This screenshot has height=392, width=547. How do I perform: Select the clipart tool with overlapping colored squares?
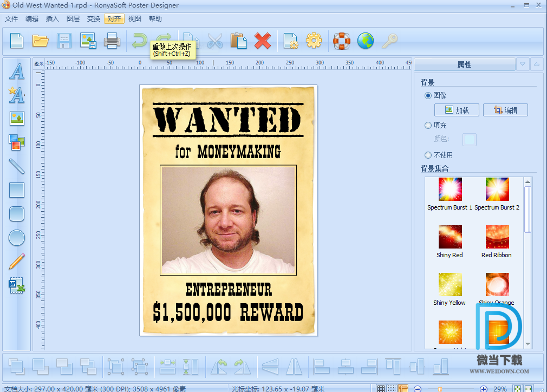pyautogui.click(x=17, y=142)
